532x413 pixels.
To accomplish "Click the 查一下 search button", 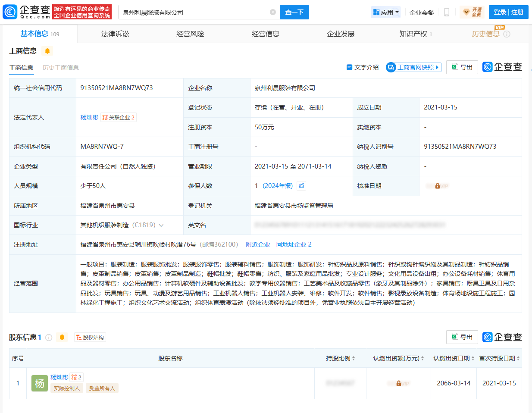I will [294, 12].
